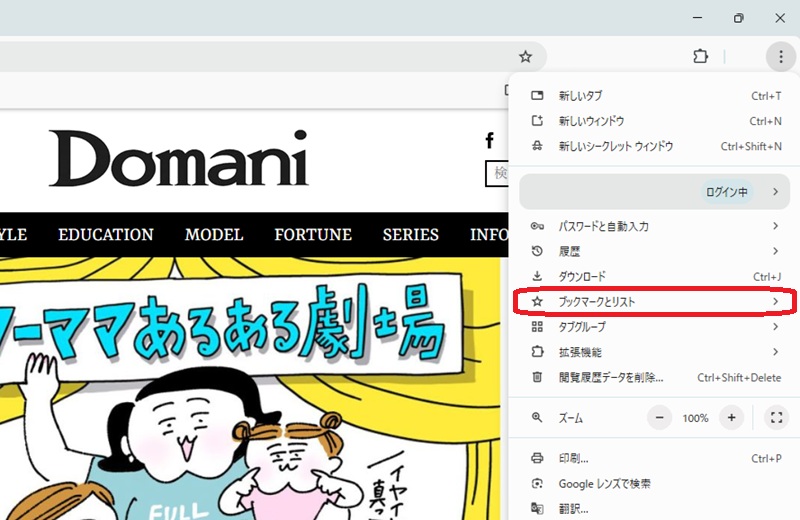Select 印刷 menu item
The width and height of the screenshot is (800, 520).
654,458
